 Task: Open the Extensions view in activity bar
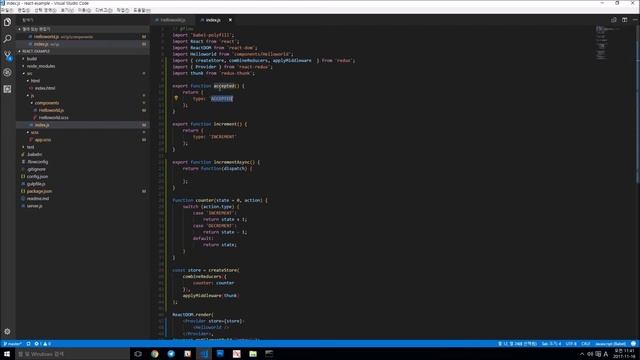[x=7, y=89]
